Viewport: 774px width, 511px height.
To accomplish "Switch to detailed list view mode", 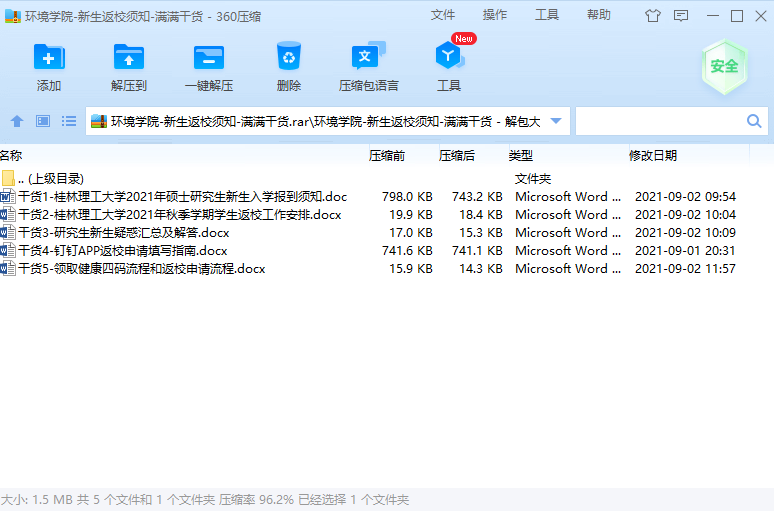I will point(69,121).
